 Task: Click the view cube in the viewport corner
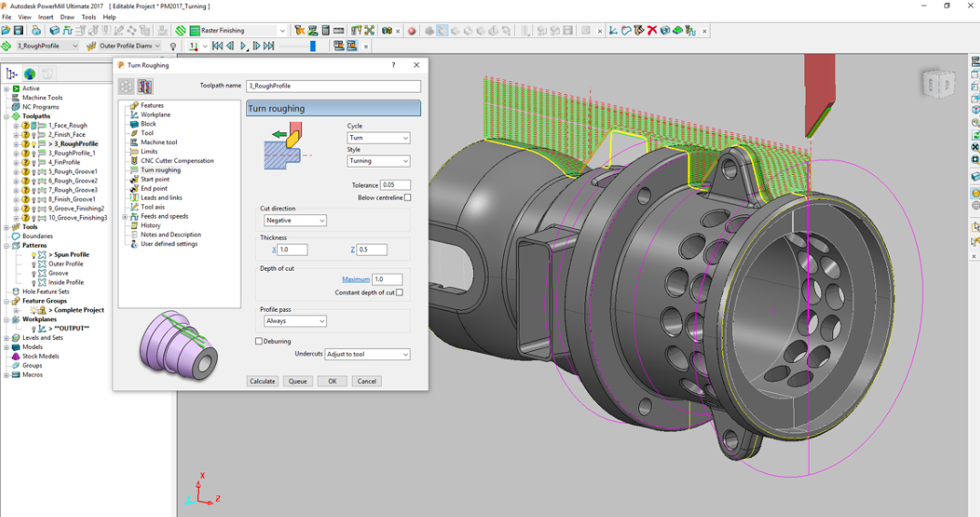pyautogui.click(x=938, y=83)
